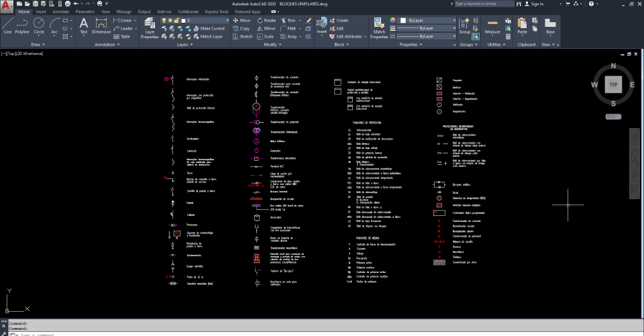The image size is (644, 336).
Task: Toggle the layer freeze sun icon
Action: pyautogui.click(x=170, y=21)
